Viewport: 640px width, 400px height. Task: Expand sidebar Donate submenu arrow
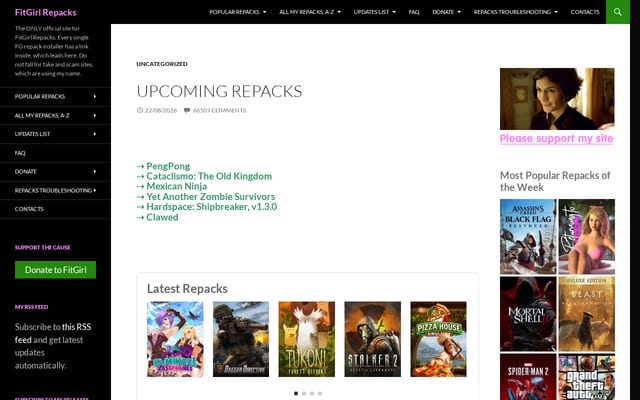[x=95, y=171]
